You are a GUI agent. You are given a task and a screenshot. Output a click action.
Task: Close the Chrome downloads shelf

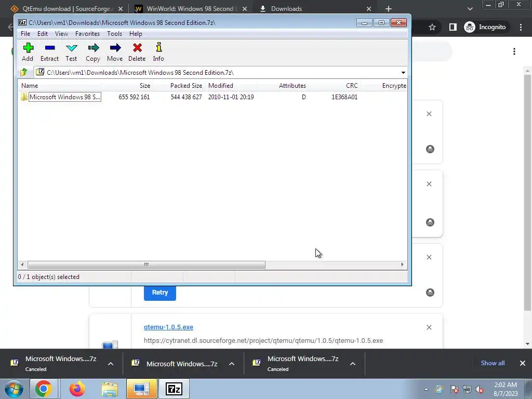(x=523, y=363)
